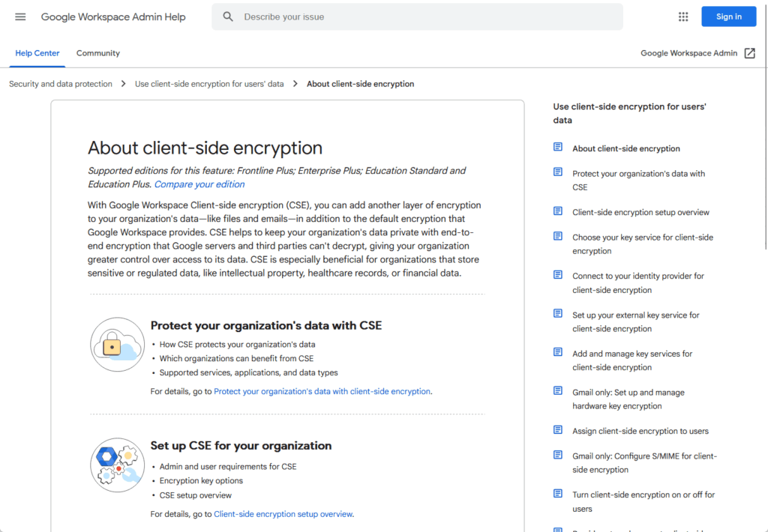Viewport: 768px width, 532px height.
Task: Click the article icon beside Add and manage key services
Action: tap(558, 352)
